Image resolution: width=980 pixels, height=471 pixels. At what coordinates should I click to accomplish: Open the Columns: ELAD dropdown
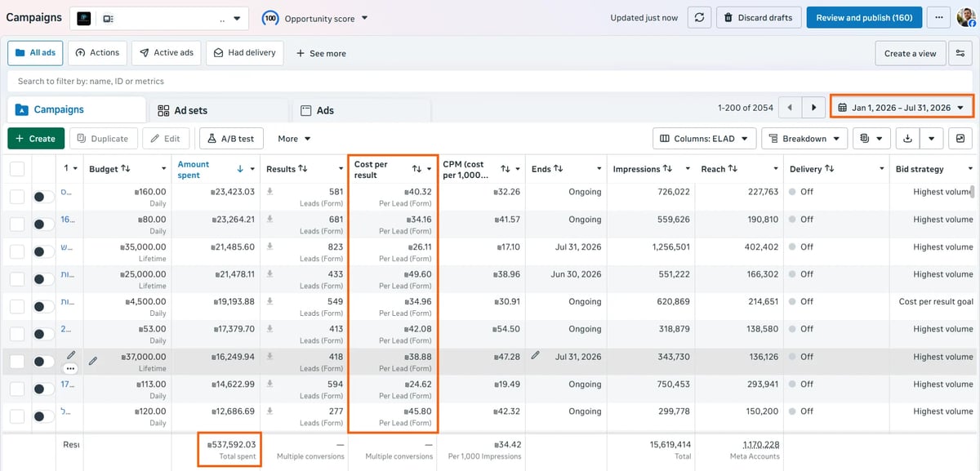tap(704, 139)
